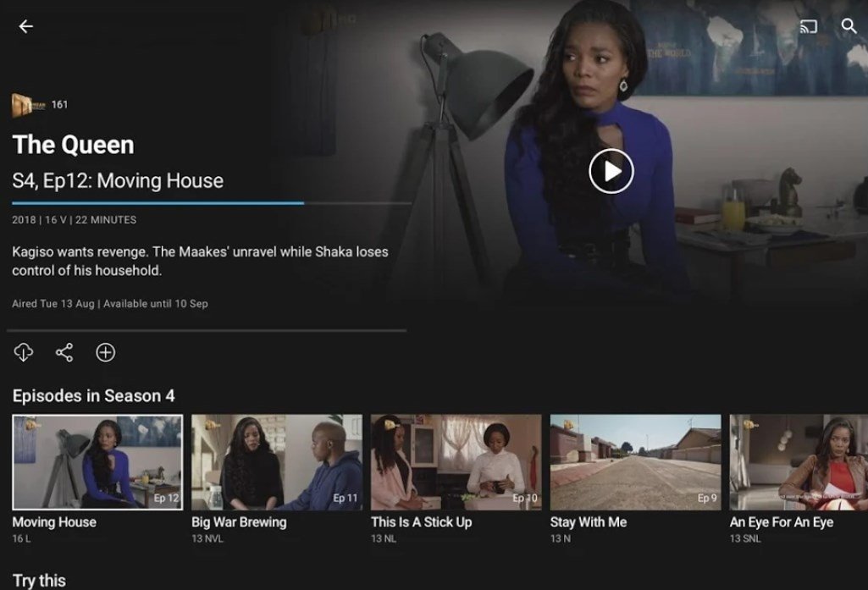Add to watchlist with the plus icon
Viewport: 868px width, 590px height.
[105, 352]
